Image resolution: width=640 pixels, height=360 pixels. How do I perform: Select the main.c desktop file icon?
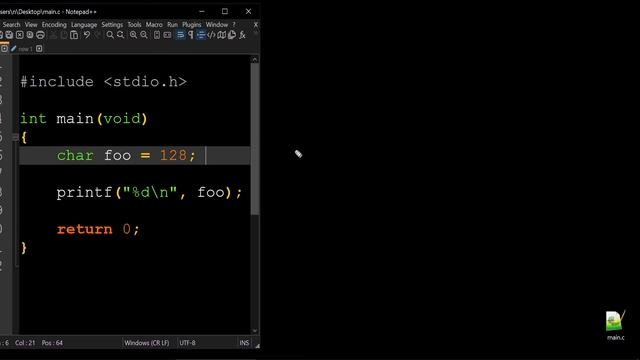(x=615, y=325)
